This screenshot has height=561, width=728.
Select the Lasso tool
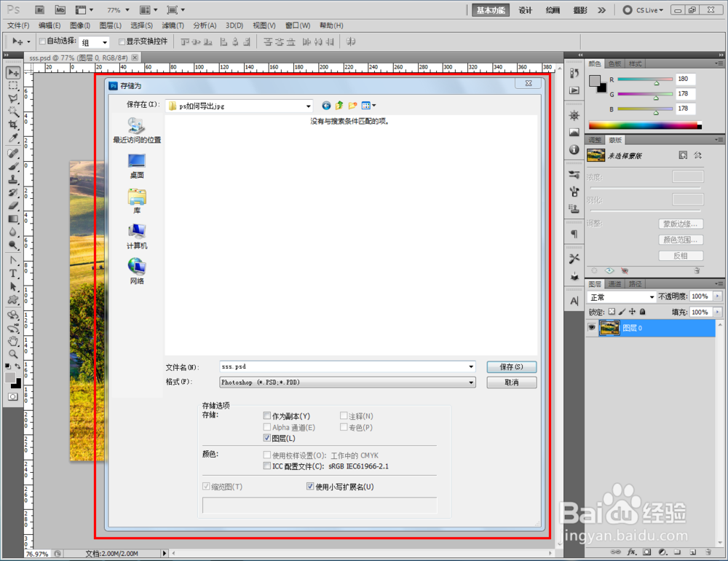(13, 98)
